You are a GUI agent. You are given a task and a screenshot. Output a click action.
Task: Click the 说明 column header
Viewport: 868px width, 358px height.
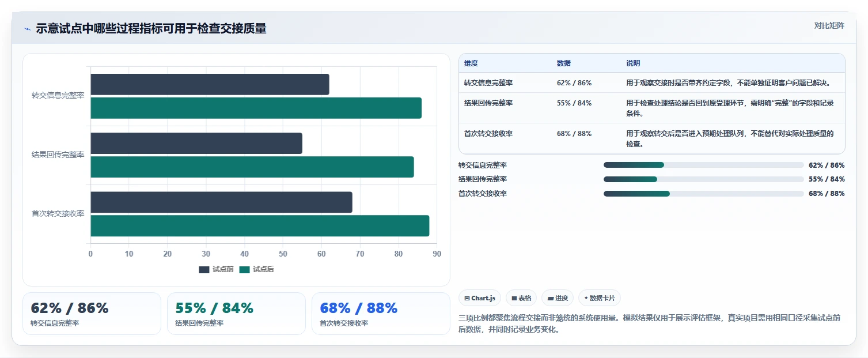pyautogui.click(x=633, y=63)
